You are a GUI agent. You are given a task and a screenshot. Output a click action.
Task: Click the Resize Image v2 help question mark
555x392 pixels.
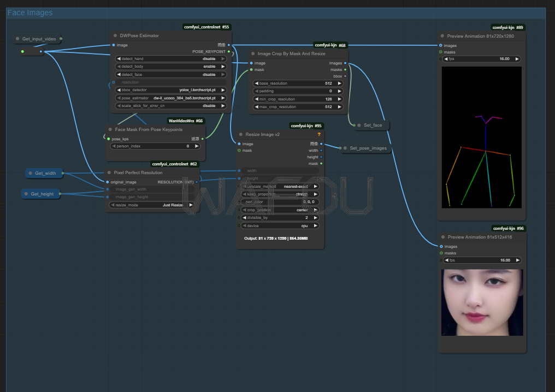[319, 134]
